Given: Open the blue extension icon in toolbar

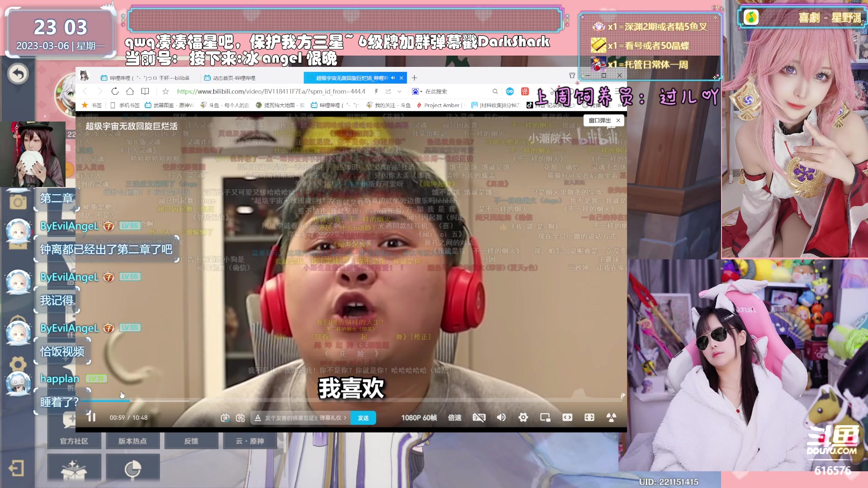Looking at the screenshot, I should [x=510, y=91].
